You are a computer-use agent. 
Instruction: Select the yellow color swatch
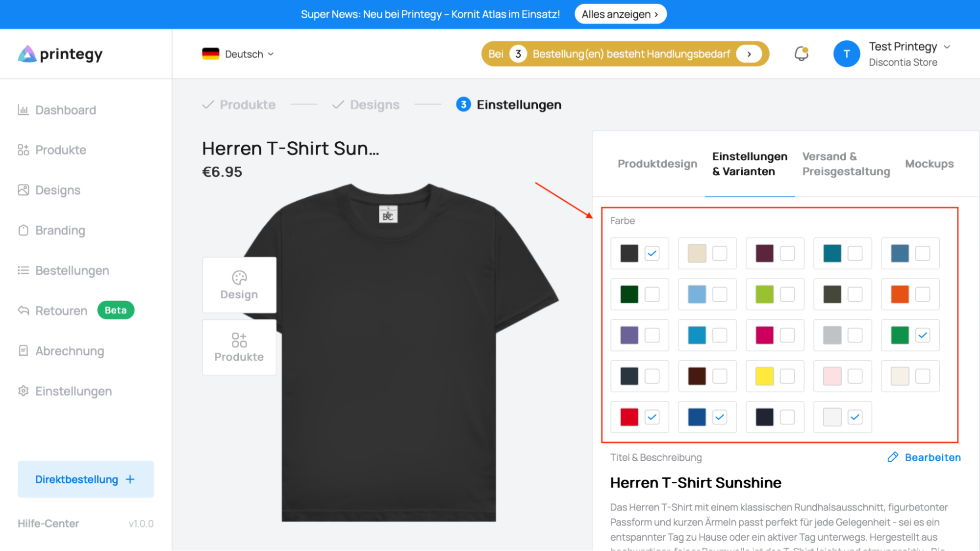764,376
